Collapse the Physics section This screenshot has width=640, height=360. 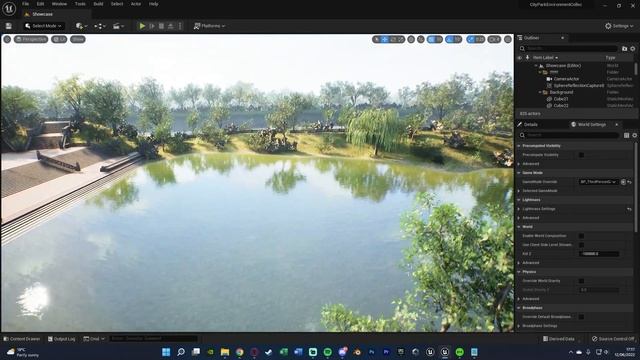pos(519,271)
